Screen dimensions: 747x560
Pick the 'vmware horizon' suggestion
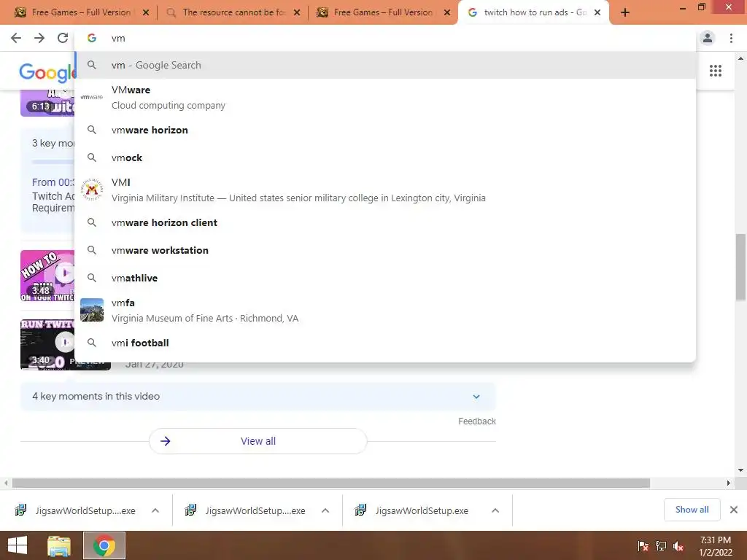click(385, 130)
